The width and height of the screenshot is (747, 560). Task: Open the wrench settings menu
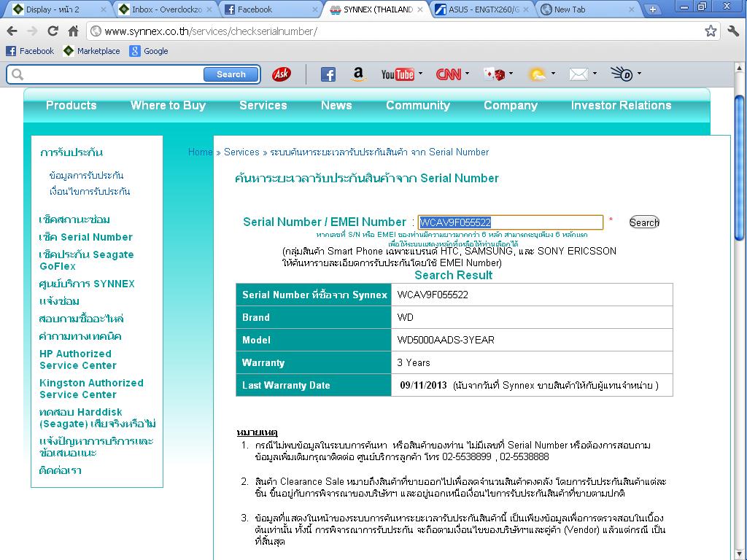[x=733, y=31]
